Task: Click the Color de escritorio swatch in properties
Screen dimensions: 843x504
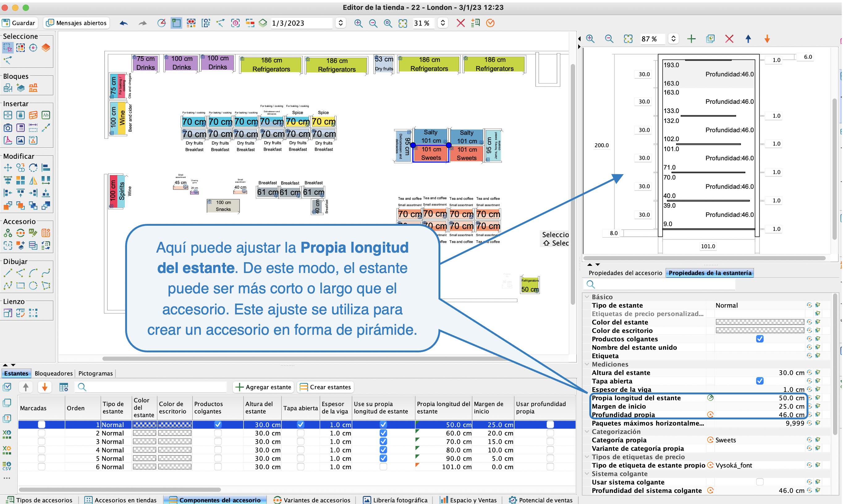Action: coord(760,330)
